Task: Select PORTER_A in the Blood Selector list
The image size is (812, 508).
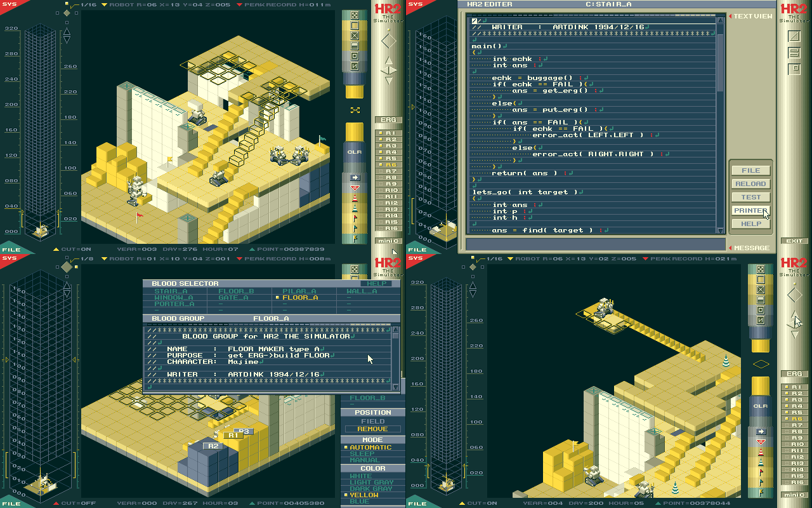Action: pos(174,304)
